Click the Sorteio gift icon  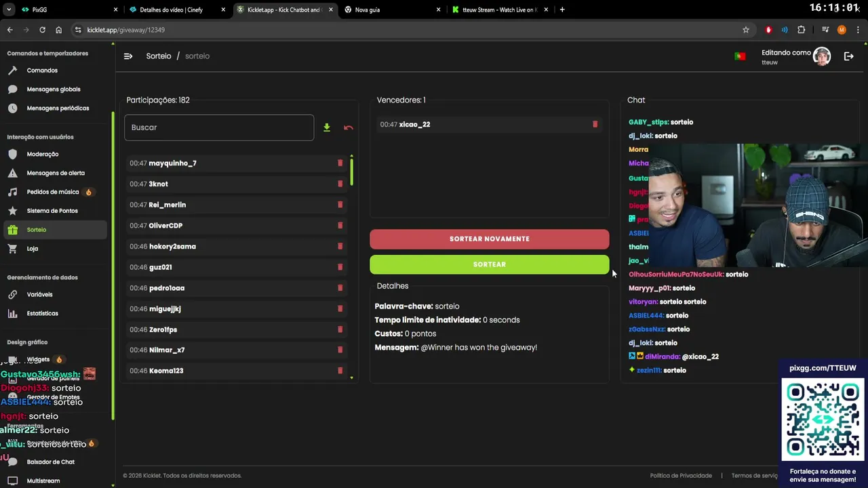click(x=12, y=230)
